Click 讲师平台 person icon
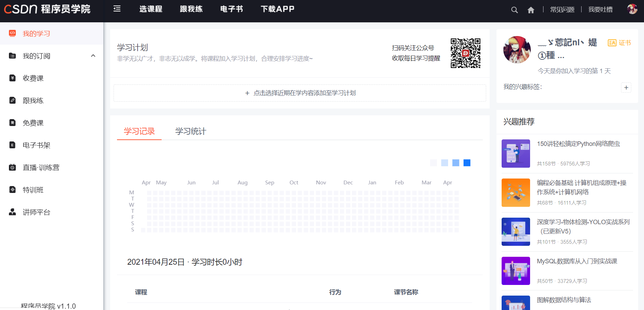 point(12,212)
